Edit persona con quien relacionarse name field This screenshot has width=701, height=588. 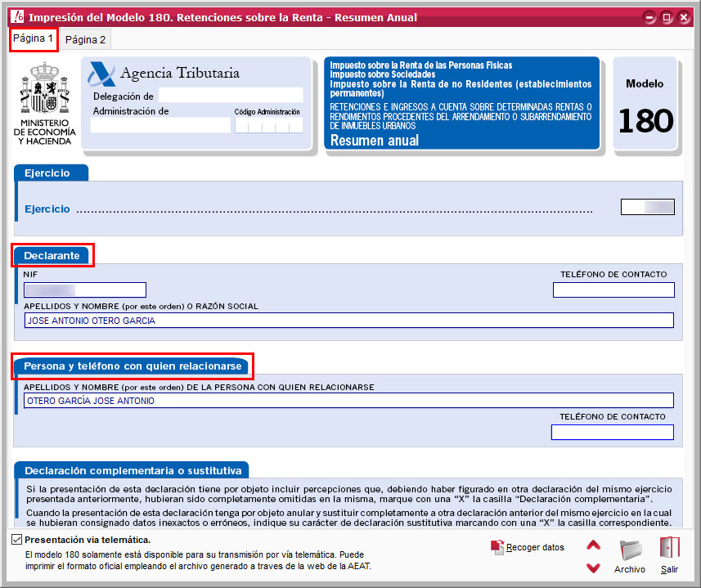[348, 401]
